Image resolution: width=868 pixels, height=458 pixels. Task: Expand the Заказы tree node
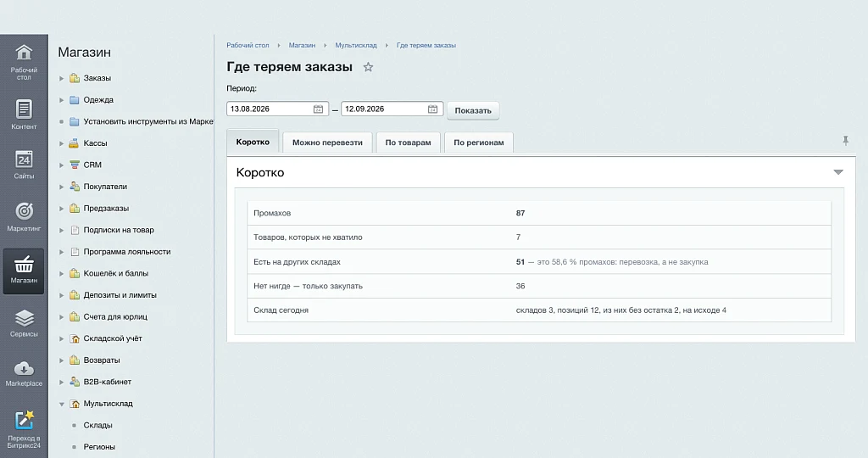pos(61,79)
